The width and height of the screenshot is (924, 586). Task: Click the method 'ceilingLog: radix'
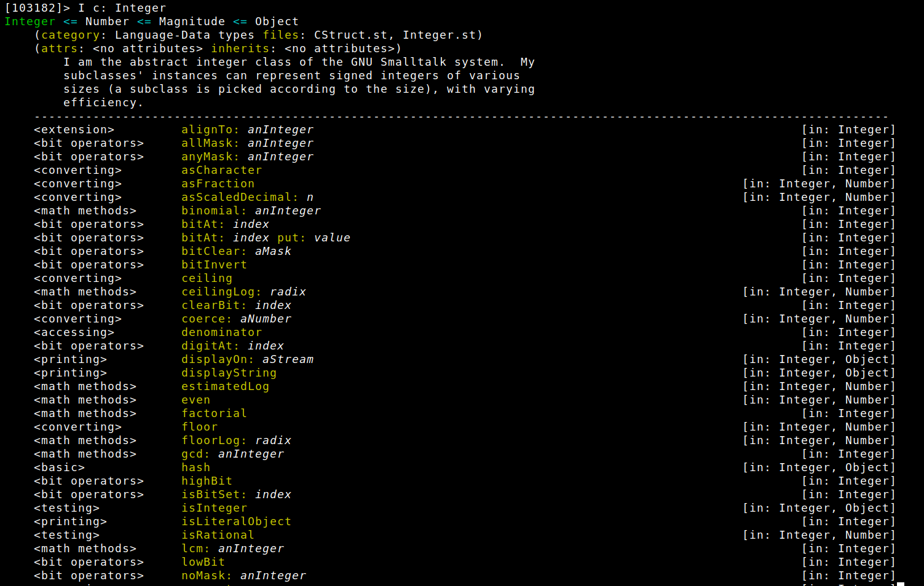coord(243,292)
